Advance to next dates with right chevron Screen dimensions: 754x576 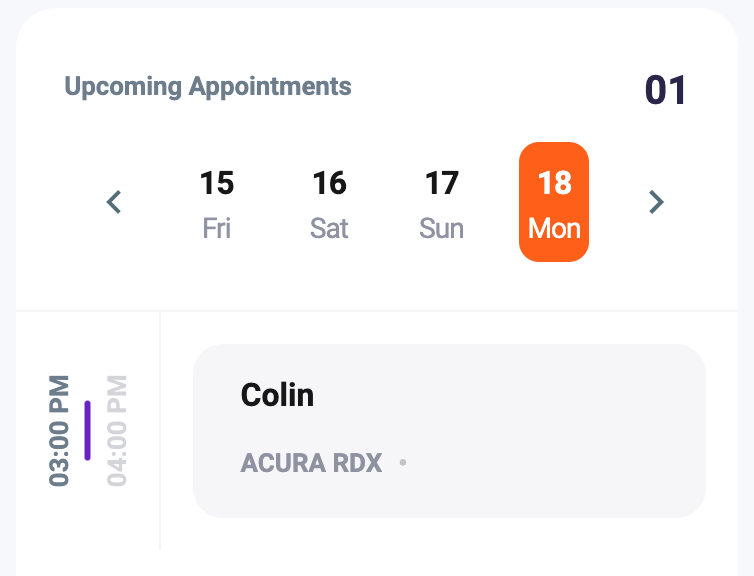pyautogui.click(x=656, y=203)
